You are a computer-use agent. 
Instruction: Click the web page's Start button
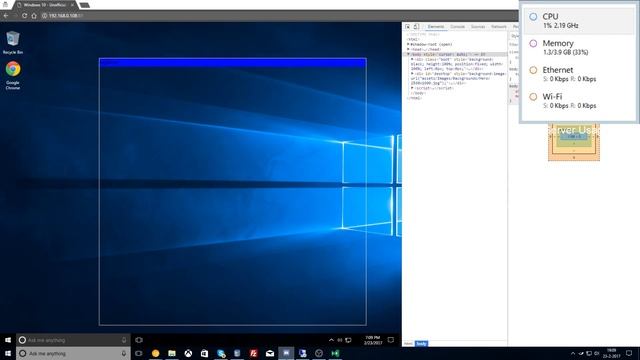[8, 340]
